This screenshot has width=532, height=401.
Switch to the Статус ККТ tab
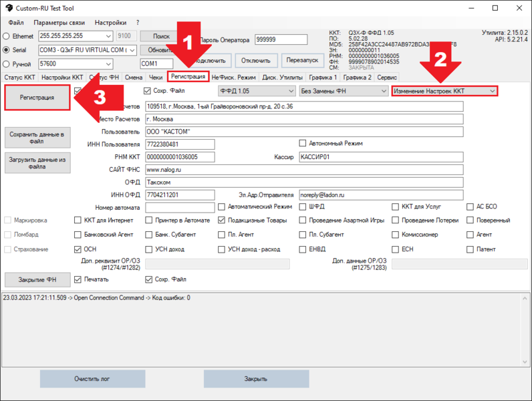[19, 78]
